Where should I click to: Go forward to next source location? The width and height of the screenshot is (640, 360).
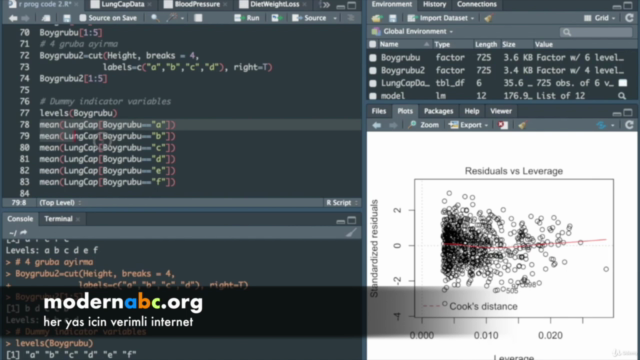pyautogui.click(x=25, y=18)
